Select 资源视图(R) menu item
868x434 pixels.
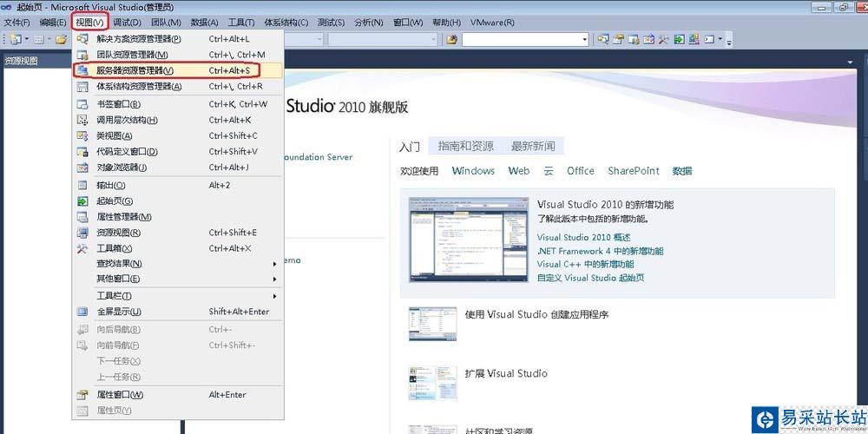(178, 233)
